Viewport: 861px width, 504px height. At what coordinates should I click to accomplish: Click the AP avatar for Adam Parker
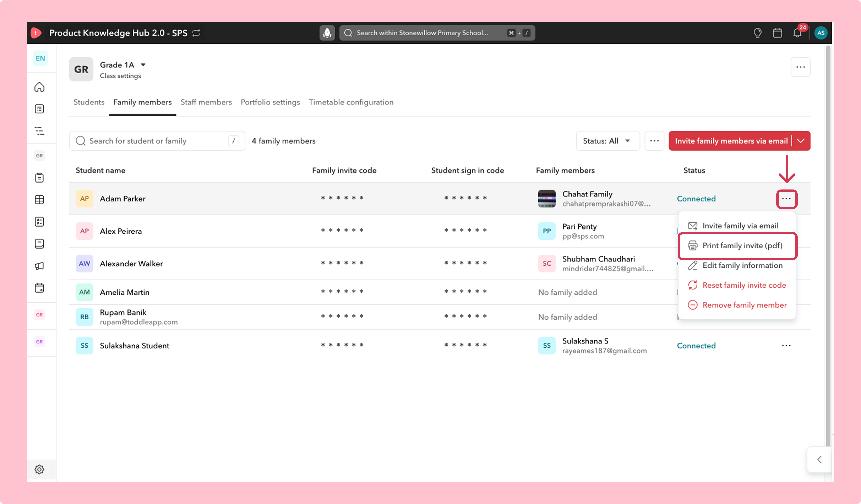coord(84,199)
